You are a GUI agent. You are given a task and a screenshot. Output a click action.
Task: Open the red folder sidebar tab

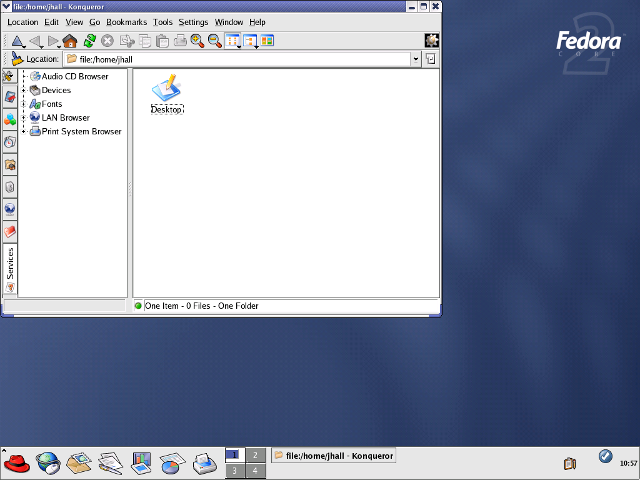[x=10, y=232]
